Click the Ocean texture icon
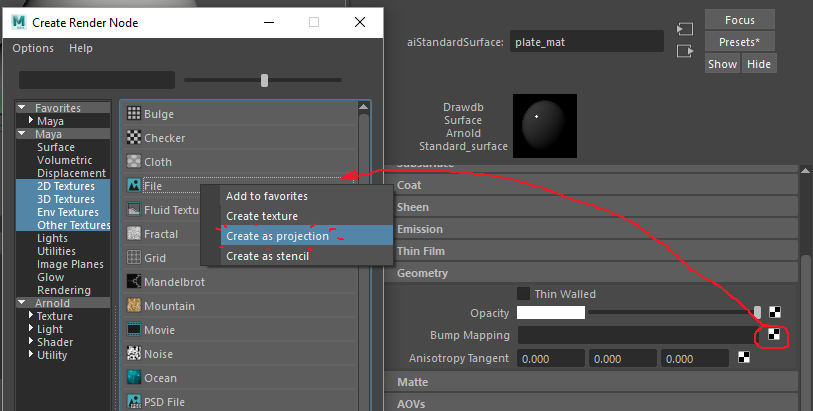Image resolution: width=813 pixels, height=411 pixels. pos(133,378)
